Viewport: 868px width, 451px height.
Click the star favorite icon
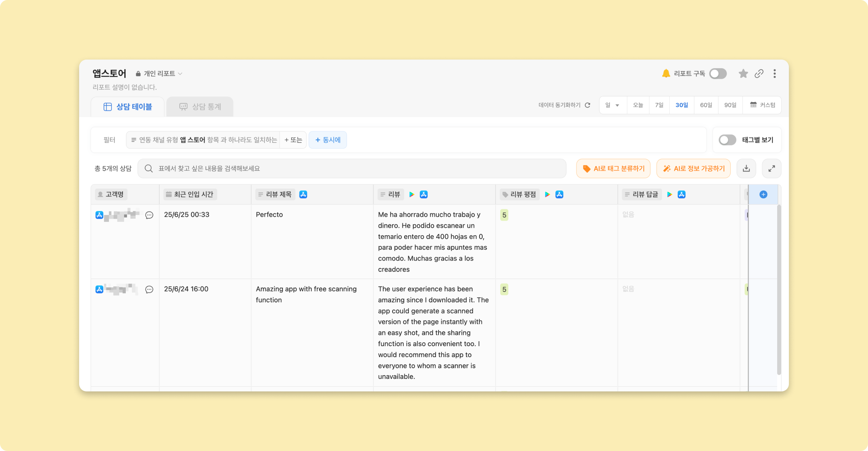743,74
